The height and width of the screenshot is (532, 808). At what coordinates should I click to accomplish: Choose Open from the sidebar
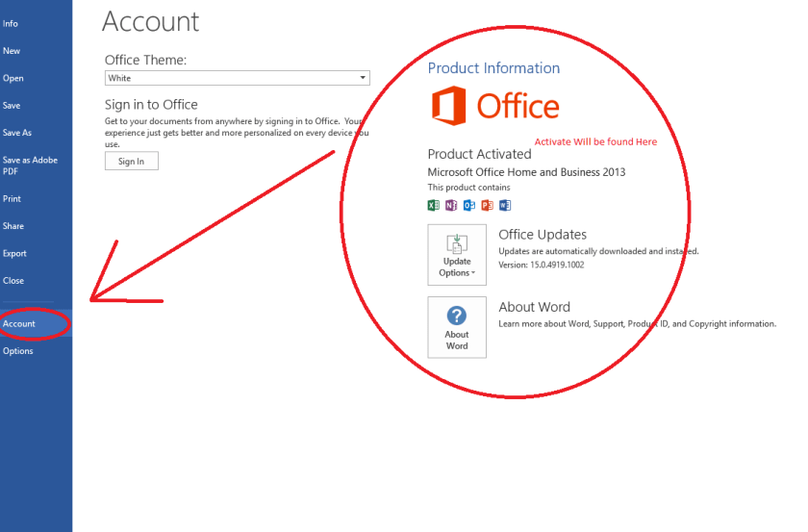pos(13,78)
